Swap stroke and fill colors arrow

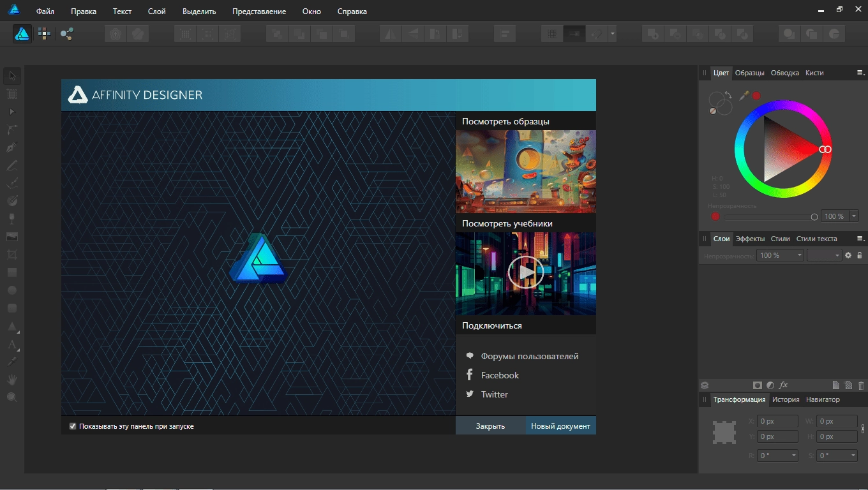(x=728, y=94)
